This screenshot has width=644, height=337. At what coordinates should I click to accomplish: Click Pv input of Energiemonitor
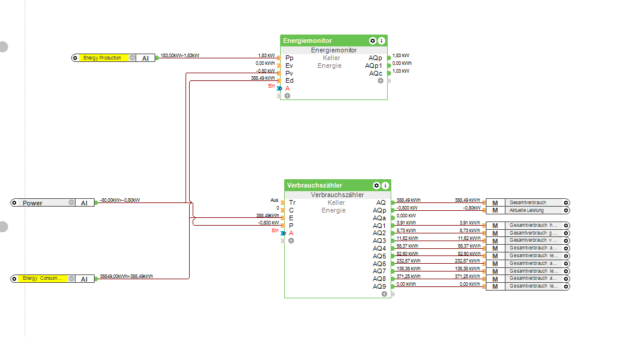[289, 73]
